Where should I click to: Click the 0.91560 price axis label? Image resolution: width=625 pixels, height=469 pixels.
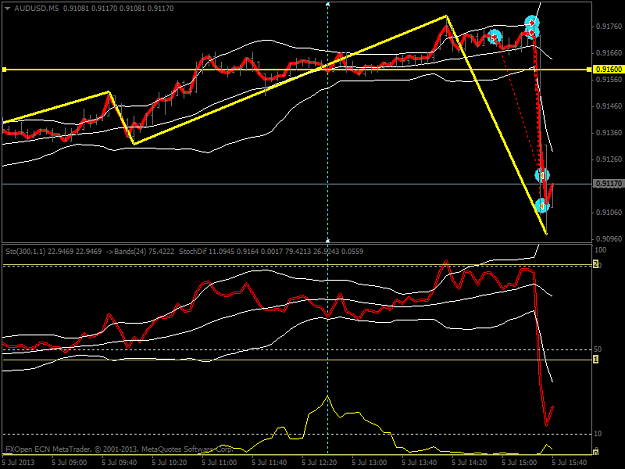tap(609, 79)
